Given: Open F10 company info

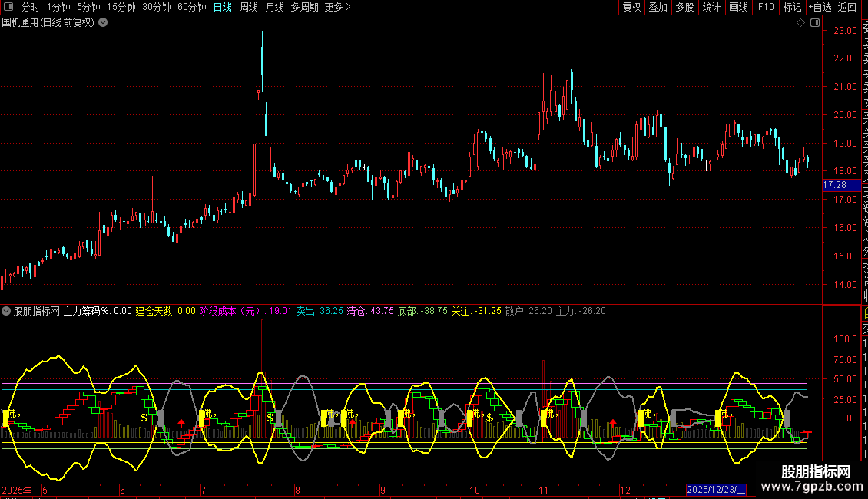Looking at the screenshot, I should tap(766, 7).
